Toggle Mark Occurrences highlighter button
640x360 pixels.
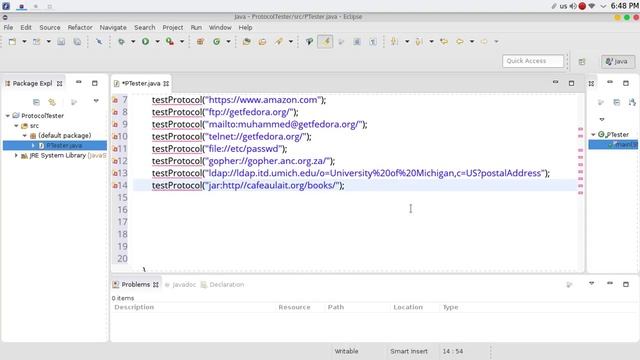pyautogui.click(x=325, y=42)
